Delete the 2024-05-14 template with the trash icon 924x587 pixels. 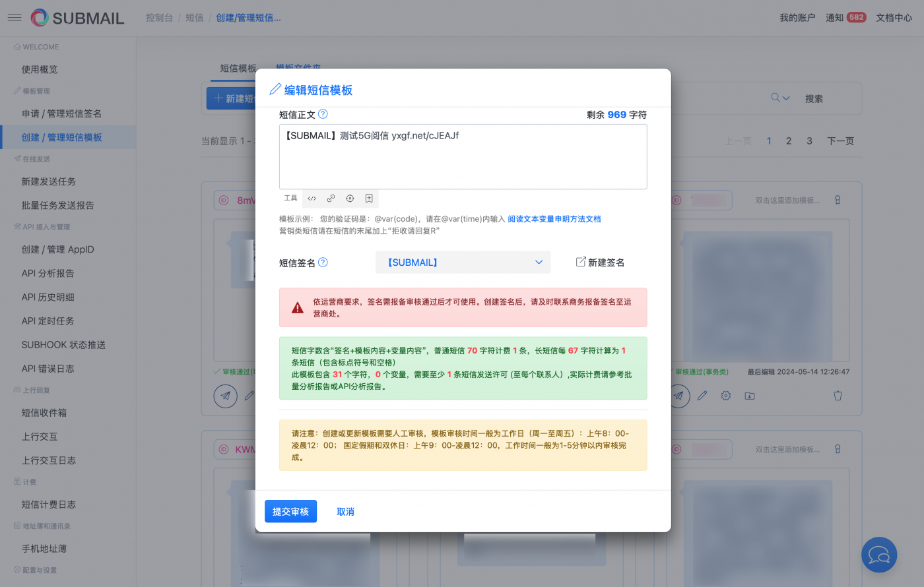pyautogui.click(x=838, y=396)
